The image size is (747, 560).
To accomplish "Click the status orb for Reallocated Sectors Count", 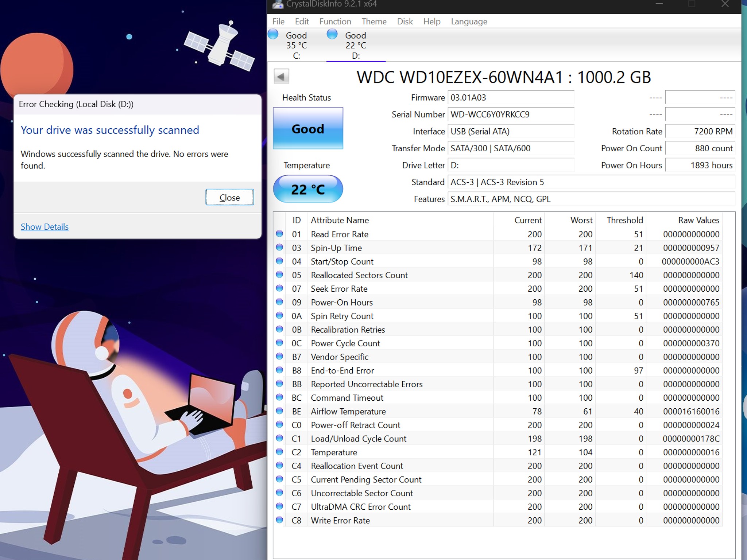I will 279,275.
